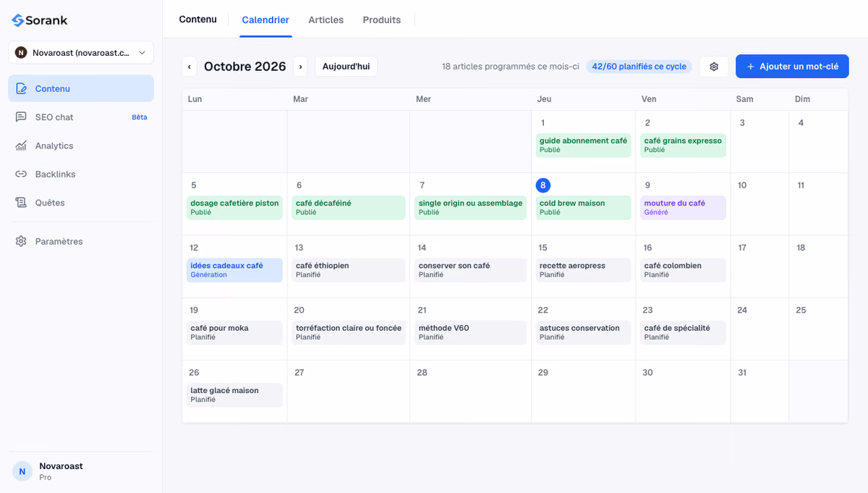Open the dosage cafetière piston event

pos(234,207)
